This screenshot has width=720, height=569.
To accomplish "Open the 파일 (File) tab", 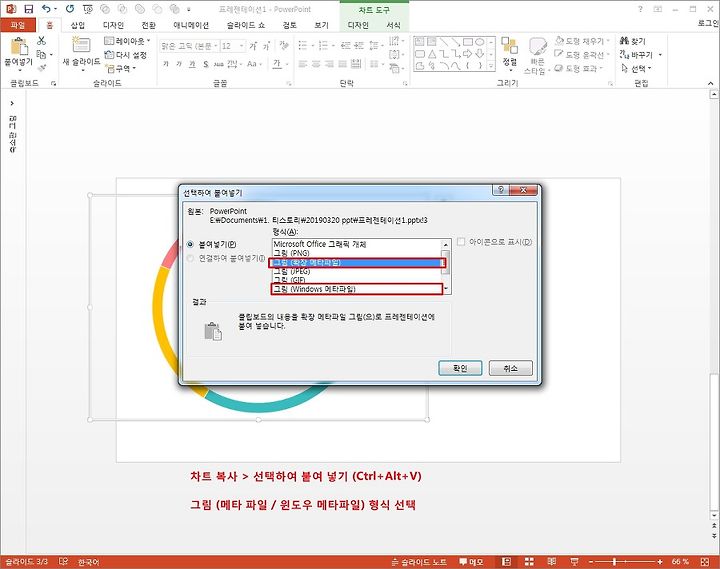I will pos(18,25).
